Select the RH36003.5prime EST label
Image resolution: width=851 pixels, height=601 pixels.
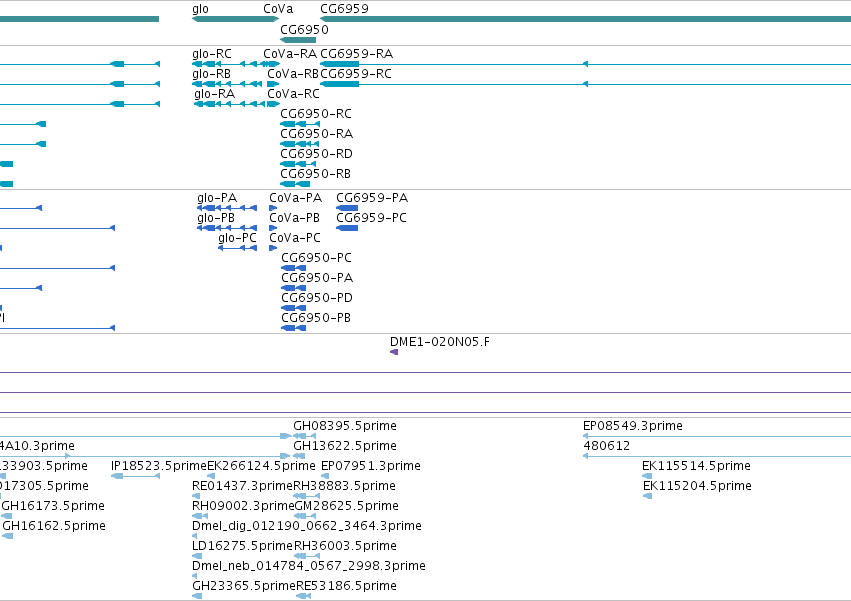tap(345, 546)
